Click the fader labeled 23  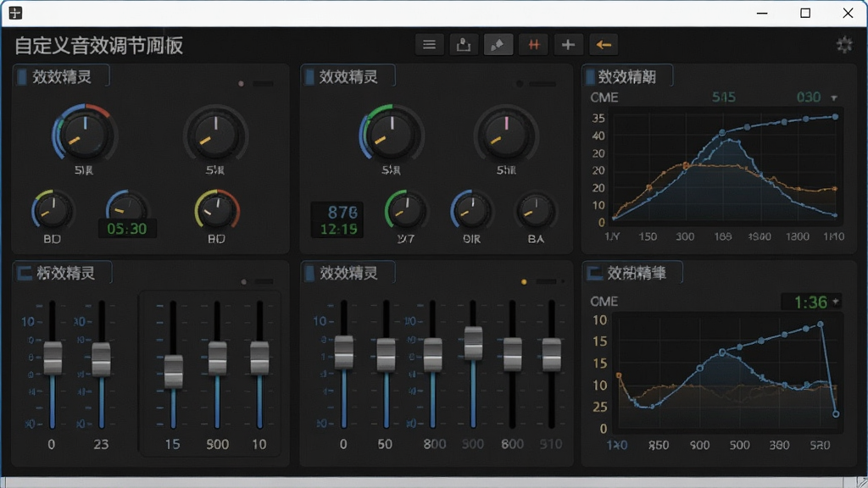[102, 359]
